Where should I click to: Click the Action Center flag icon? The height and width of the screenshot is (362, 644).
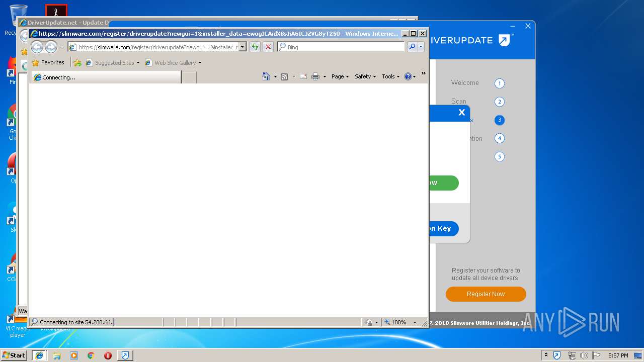596,355
